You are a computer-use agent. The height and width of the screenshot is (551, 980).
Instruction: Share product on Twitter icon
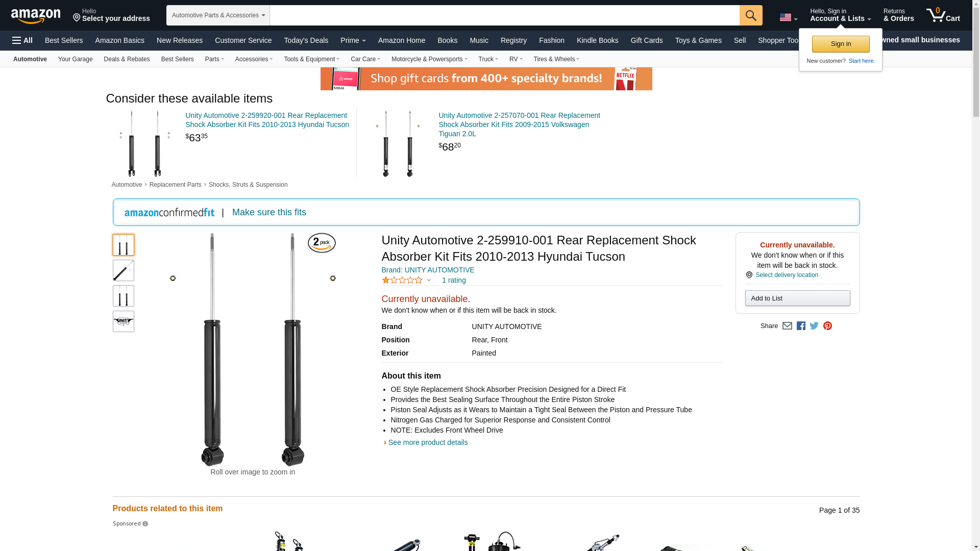click(814, 325)
